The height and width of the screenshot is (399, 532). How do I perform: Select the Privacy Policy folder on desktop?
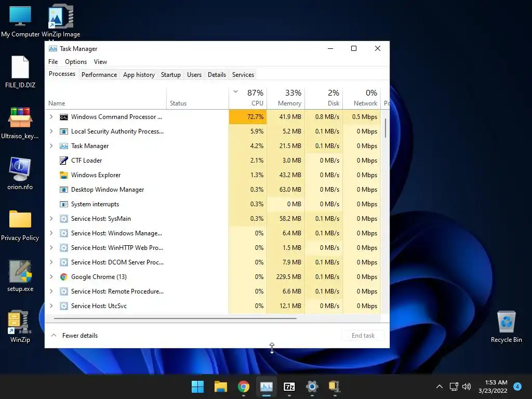tap(20, 225)
